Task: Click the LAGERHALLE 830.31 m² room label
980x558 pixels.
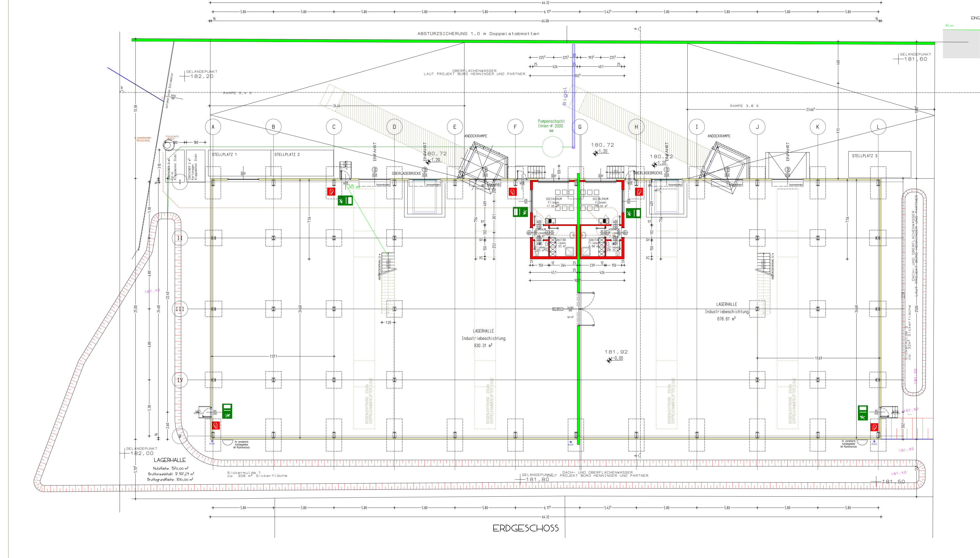Action: [x=483, y=338]
